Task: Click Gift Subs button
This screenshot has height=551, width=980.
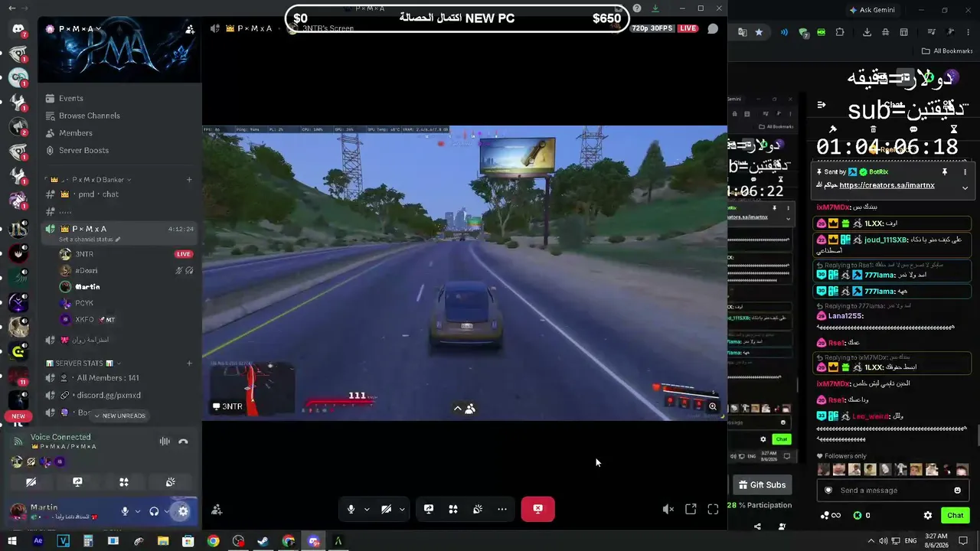Action: coord(761,485)
